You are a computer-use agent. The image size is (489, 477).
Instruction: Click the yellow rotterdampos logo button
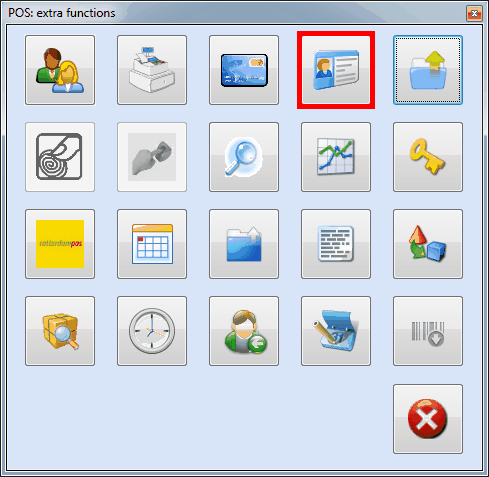pyautogui.click(x=60, y=244)
